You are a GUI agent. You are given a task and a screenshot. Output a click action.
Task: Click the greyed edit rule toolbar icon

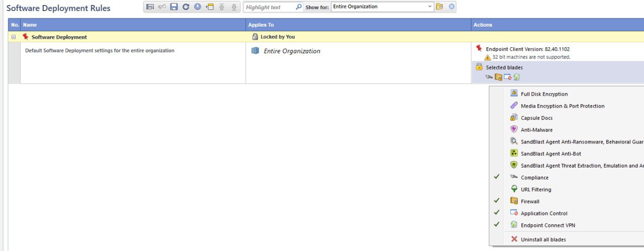162,7
